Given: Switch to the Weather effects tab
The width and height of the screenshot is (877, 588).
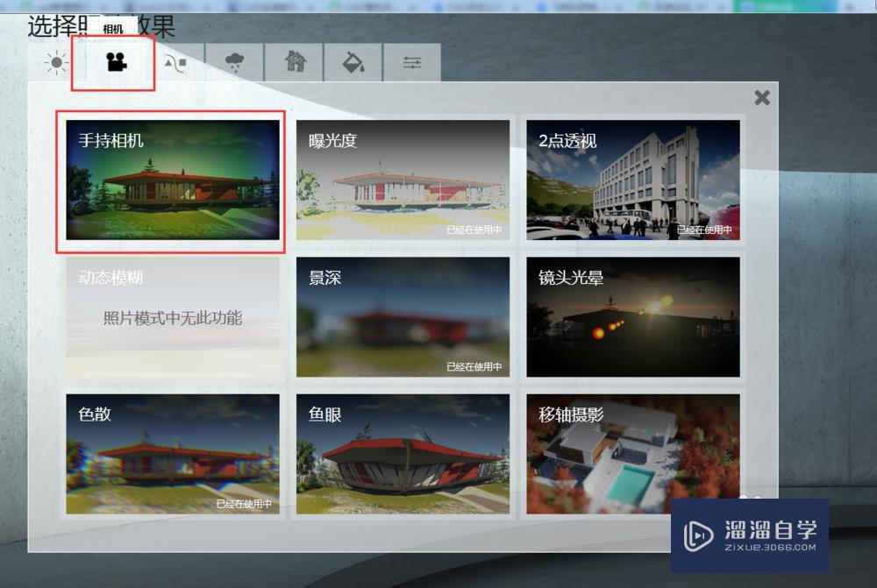Looking at the screenshot, I should pyautogui.click(x=234, y=62).
